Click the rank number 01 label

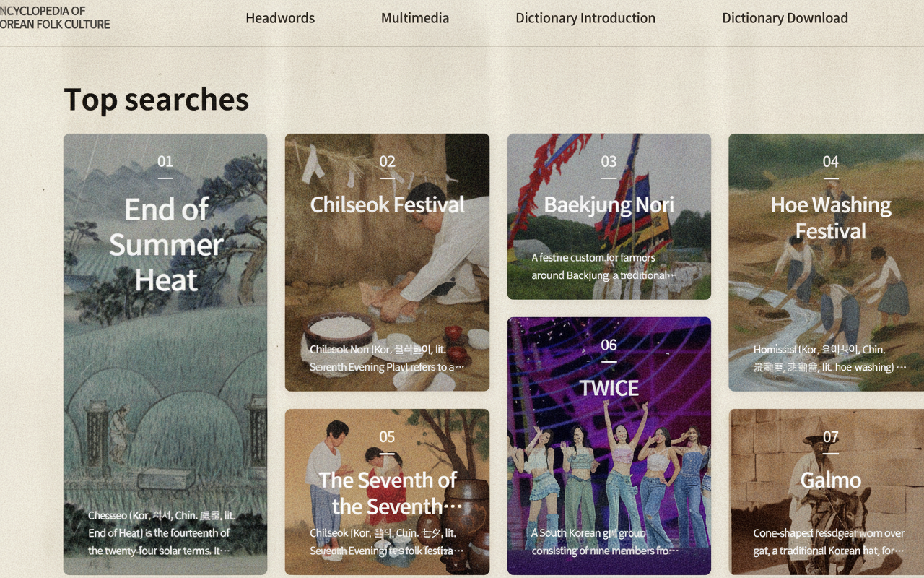(165, 162)
